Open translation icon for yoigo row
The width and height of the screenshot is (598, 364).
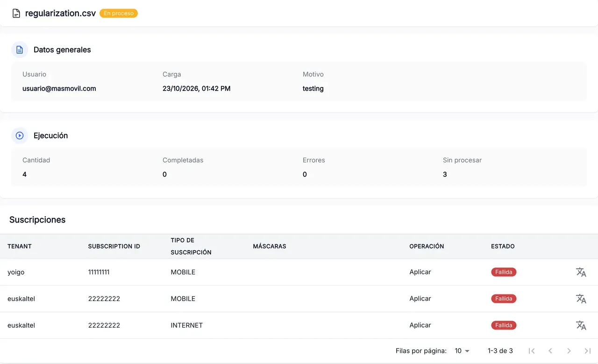(x=581, y=272)
